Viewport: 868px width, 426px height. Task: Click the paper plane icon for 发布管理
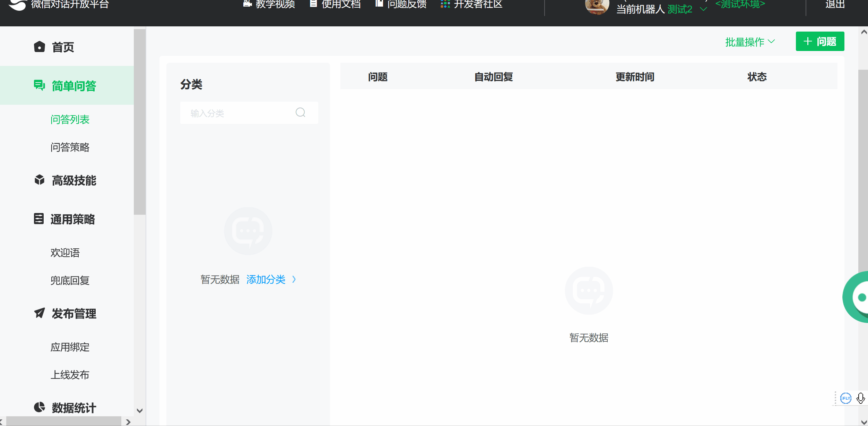[40, 313]
